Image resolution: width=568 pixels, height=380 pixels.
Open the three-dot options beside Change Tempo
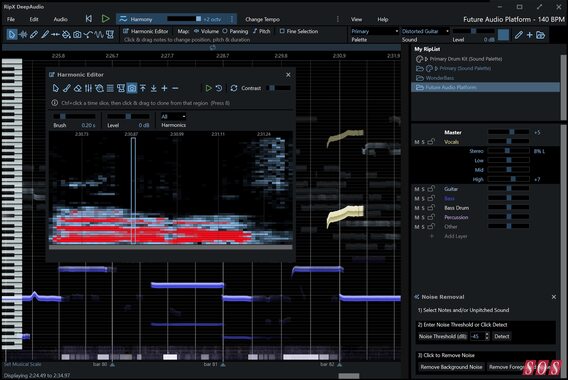[338, 19]
